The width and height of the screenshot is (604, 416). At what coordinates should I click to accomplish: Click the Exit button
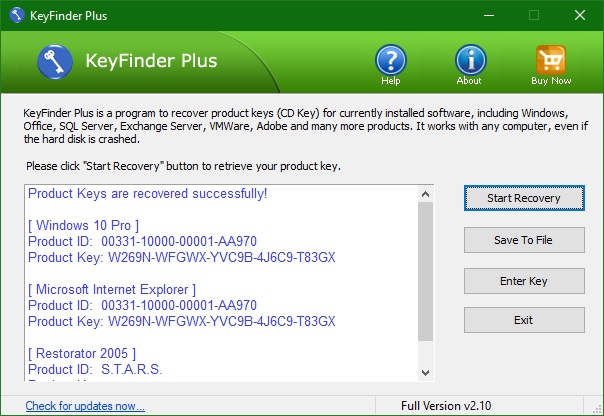524,320
